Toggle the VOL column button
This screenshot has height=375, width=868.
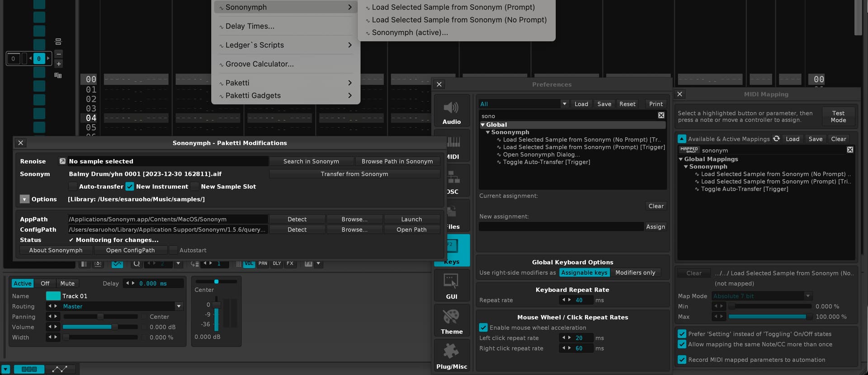click(x=249, y=263)
